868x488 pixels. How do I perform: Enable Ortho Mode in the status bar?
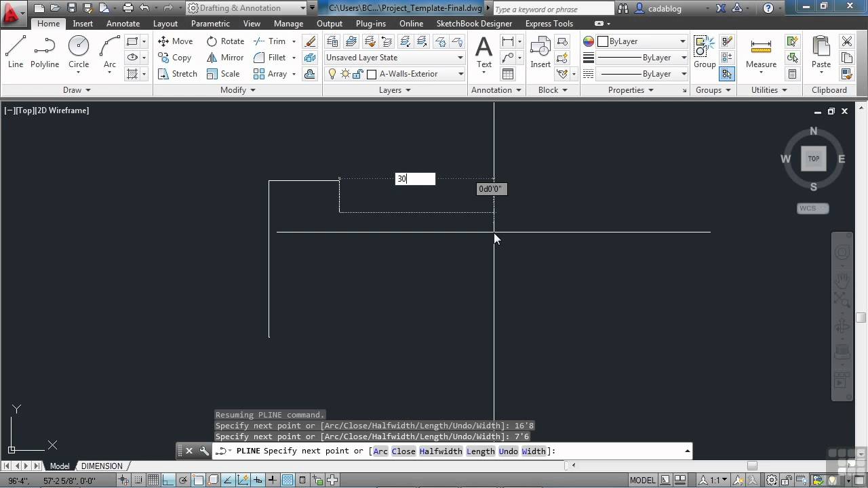tap(170, 480)
